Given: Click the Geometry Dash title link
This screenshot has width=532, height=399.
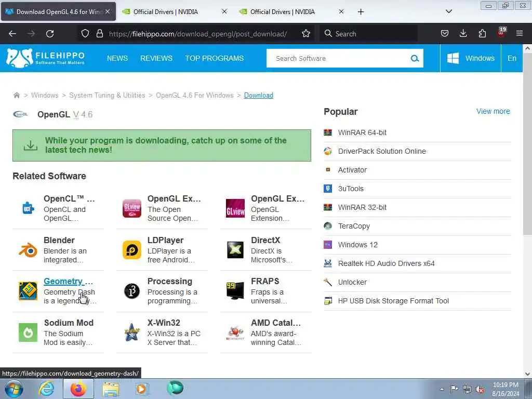Looking at the screenshot, I should coord(68,281).
